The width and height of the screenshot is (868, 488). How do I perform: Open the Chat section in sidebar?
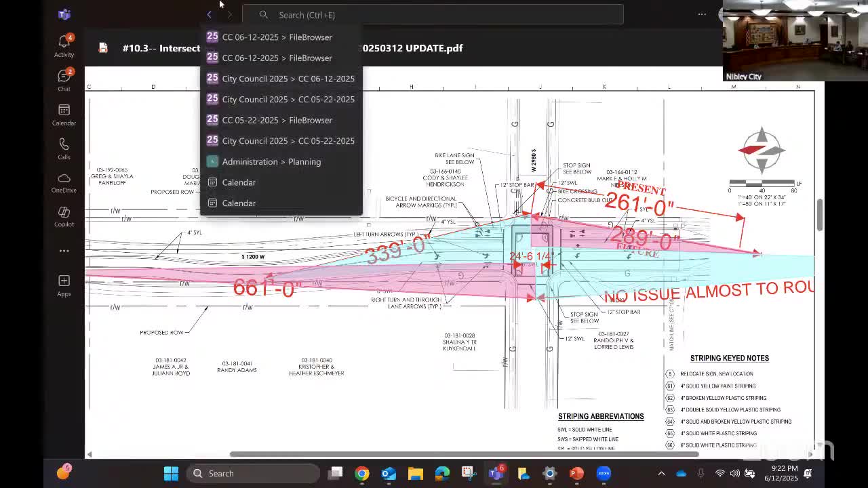64,80
